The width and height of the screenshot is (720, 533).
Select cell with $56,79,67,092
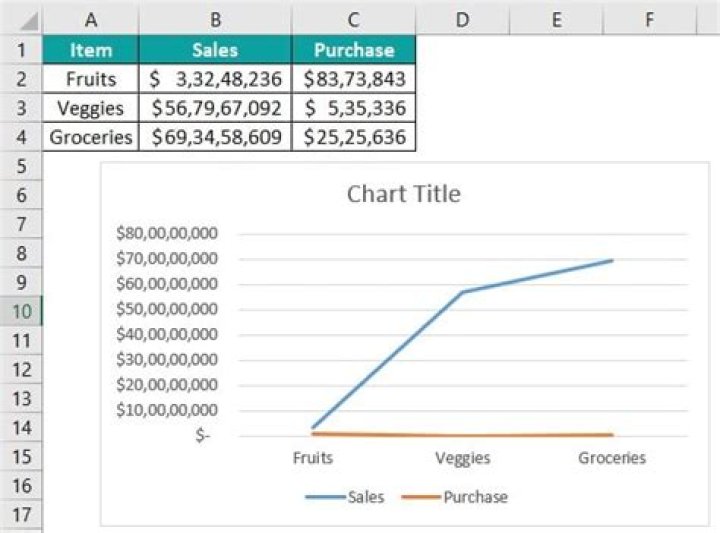coord(215,108)
